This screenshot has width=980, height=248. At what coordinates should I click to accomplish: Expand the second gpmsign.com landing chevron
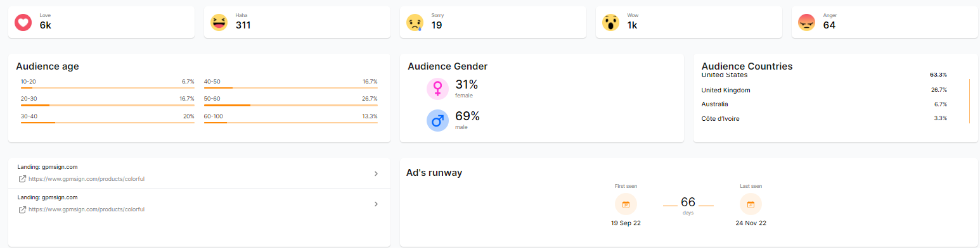[376, 204]
